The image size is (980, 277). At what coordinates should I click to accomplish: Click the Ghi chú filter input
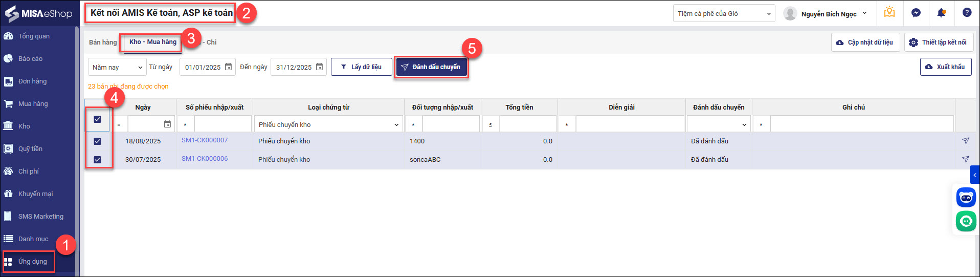tap(862, 124)
